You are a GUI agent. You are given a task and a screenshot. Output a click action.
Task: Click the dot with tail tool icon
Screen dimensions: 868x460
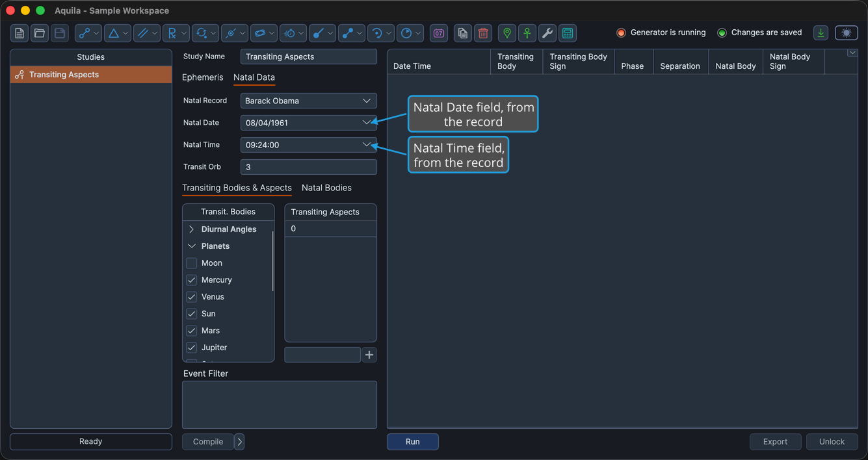click(x=319, y=33)
